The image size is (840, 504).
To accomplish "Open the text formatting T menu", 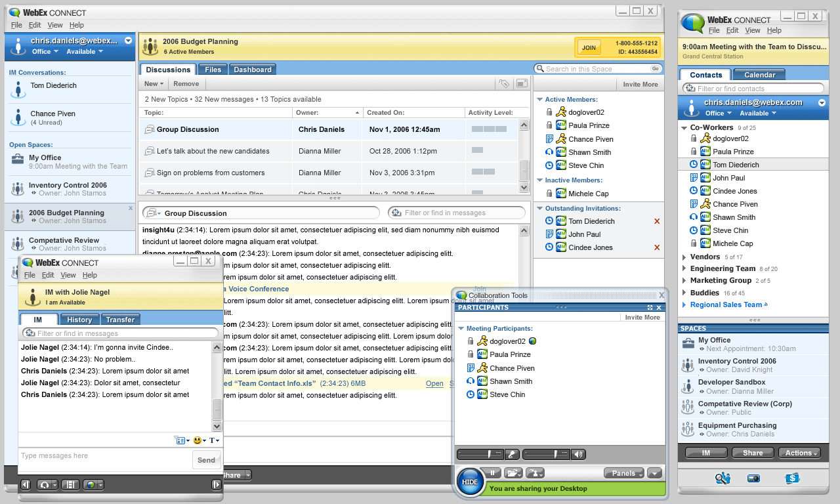I will click(x=215, y=440).
